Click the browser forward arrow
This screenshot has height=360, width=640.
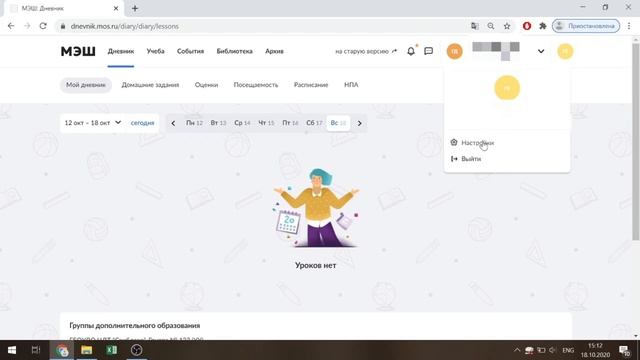tap(27, 26)
